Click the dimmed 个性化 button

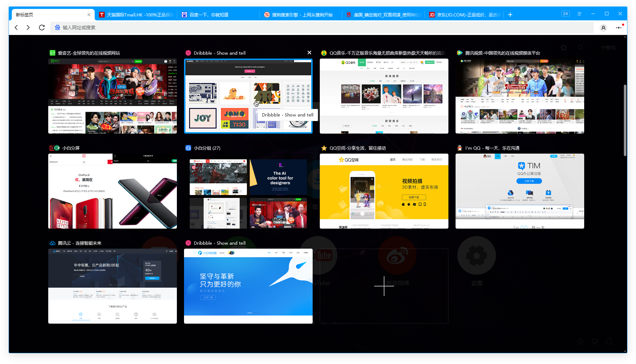coord(608,48)
